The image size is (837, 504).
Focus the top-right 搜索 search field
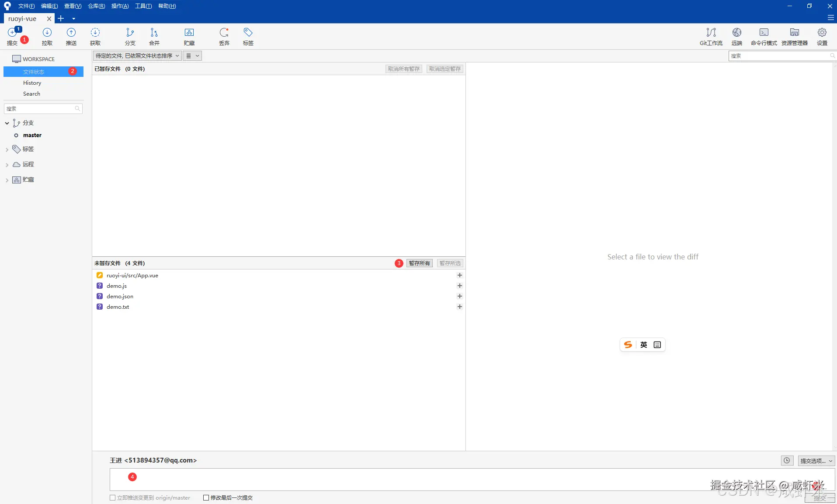(x=782, y=55)
